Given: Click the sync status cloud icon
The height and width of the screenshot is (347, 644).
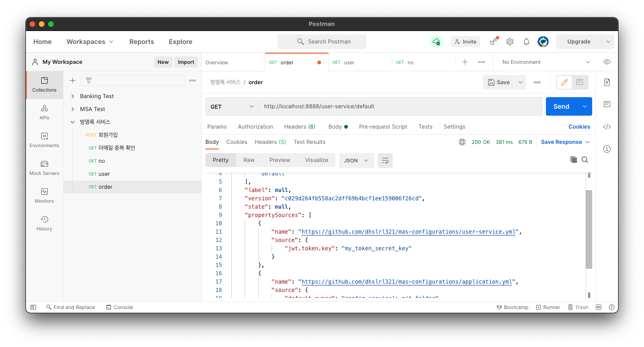Looking at the screenshot, I should click(436, 42).
